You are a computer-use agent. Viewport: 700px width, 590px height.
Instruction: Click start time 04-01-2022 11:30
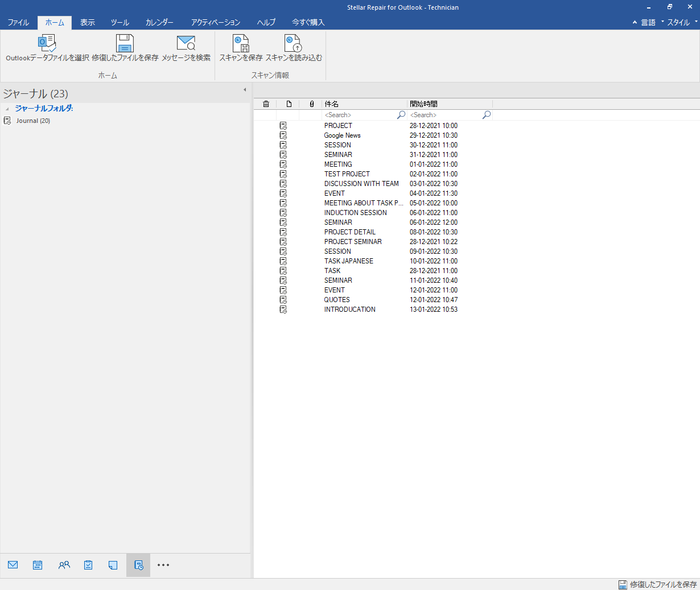434,193
